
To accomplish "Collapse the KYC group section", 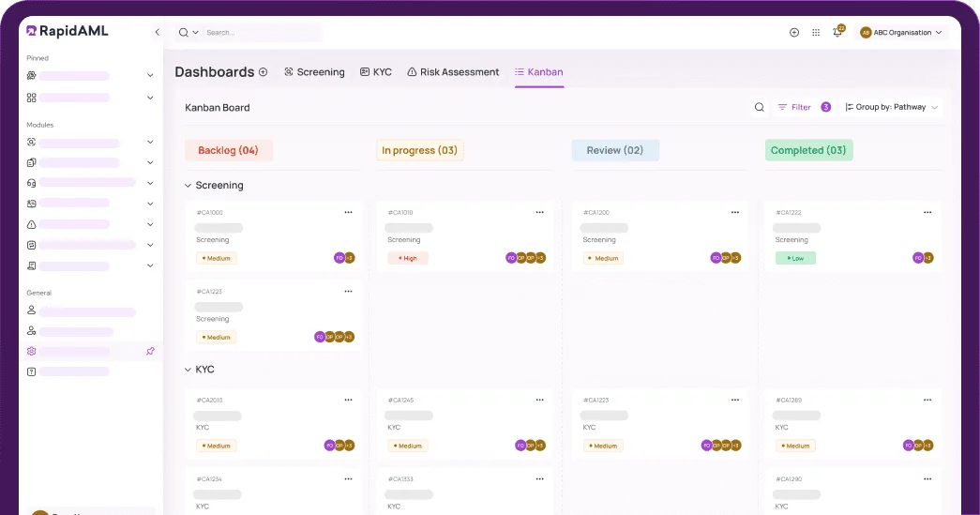I will pos(188,370).
